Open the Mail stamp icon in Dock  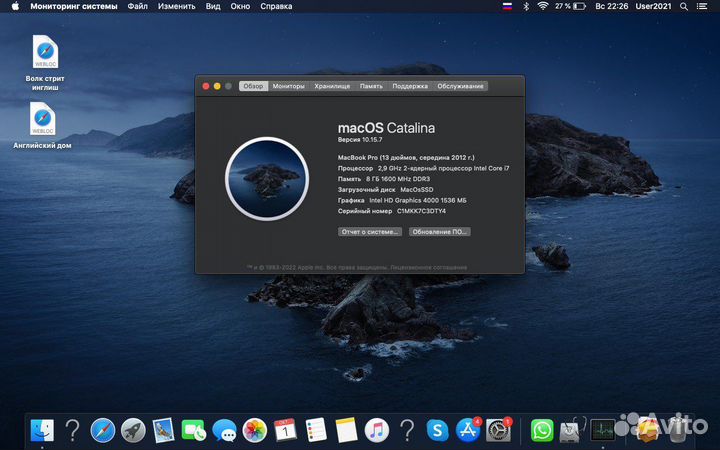[x=163, y=431]
